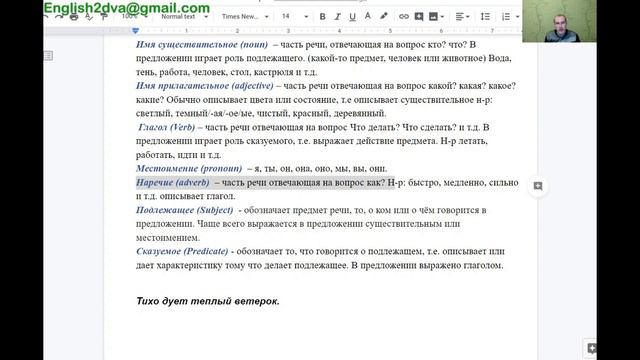This screenshot has width=640, height=360.
Task: Open the Normal text style dropdown
Action: [184, 17]
